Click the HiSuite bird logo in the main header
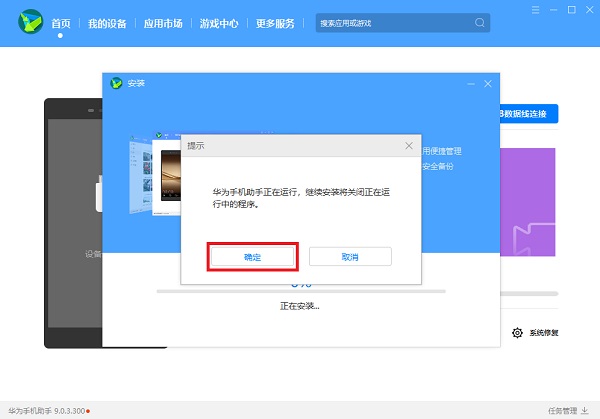 coord(31,21)
